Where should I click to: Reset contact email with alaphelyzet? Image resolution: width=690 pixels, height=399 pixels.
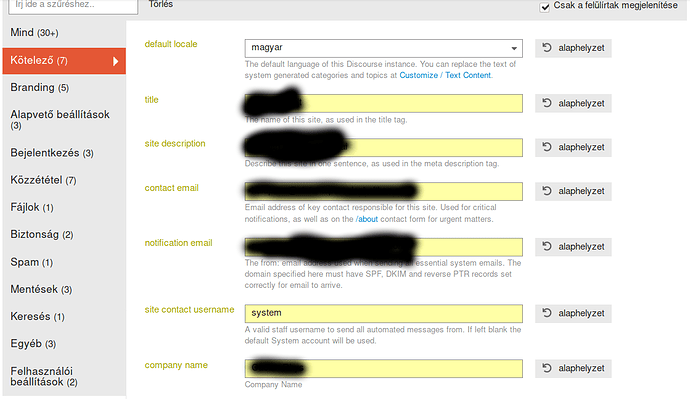coord(573,191)
